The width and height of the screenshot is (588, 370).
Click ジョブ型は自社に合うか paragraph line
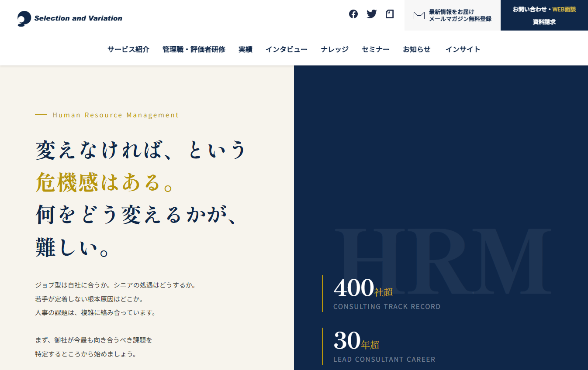pos(115,285)
